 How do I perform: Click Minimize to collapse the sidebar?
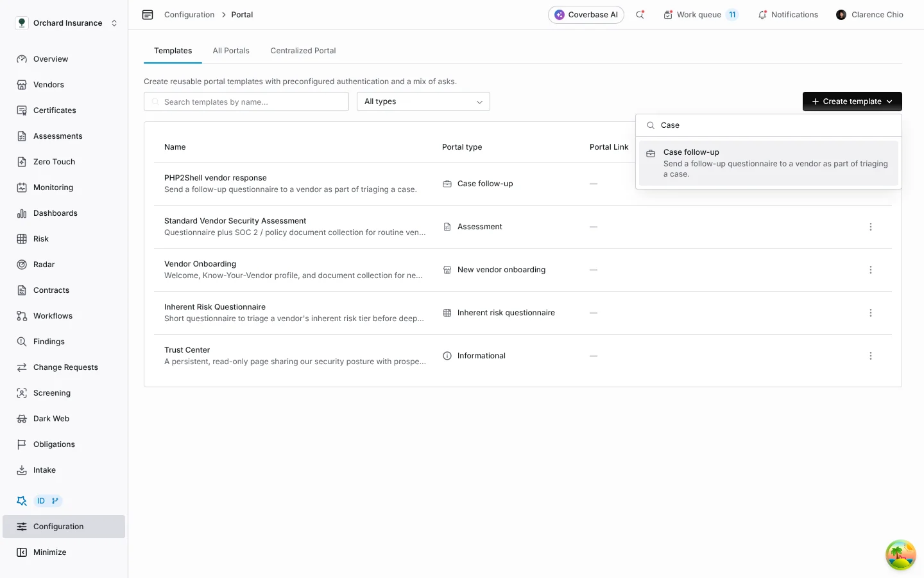pyautogui.click(x=64, y=552)
